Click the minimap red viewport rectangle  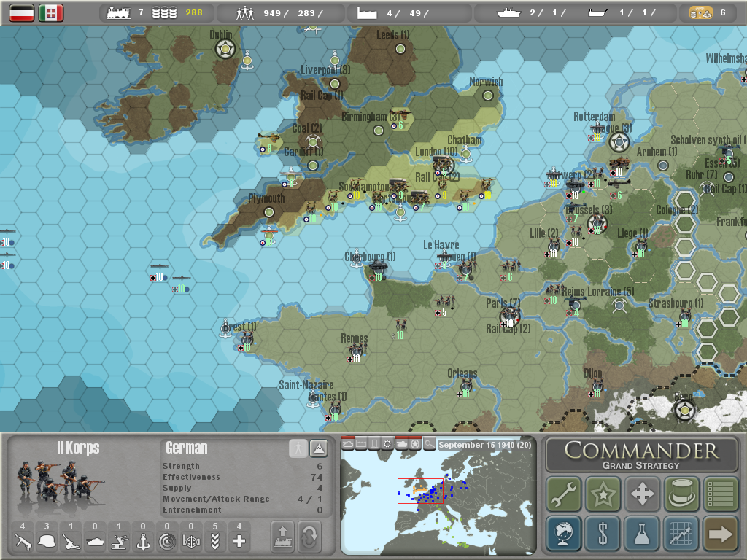(420, 491)
